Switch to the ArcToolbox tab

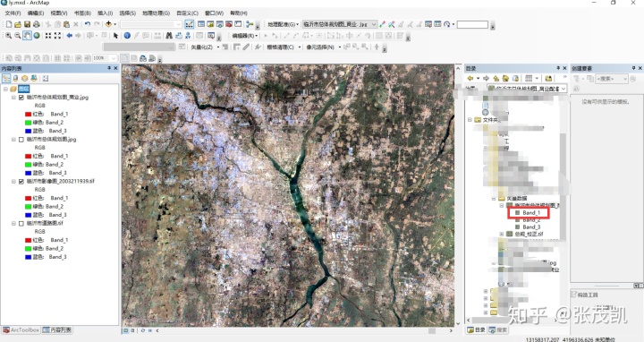pyautogui.click(x=21, y=330)
